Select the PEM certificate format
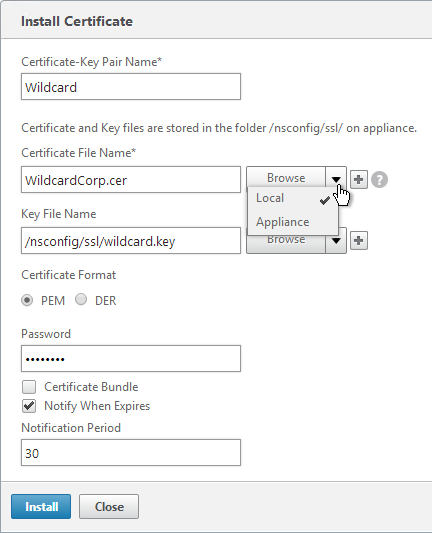The image size is (432, 533). coord(27,300)
